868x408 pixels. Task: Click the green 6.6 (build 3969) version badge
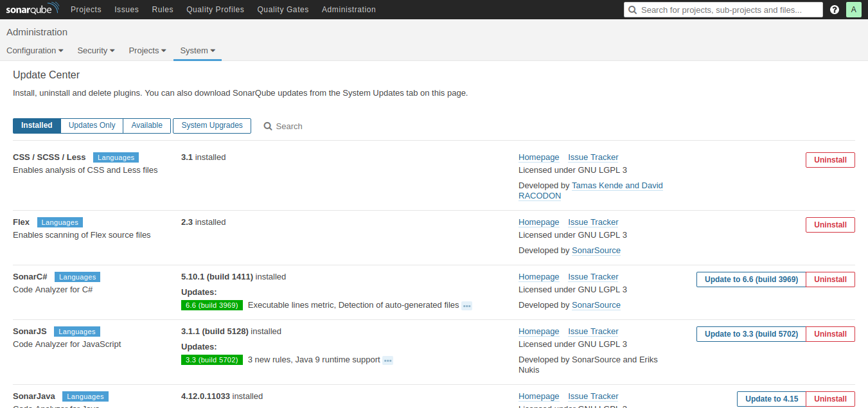(212, 305)
